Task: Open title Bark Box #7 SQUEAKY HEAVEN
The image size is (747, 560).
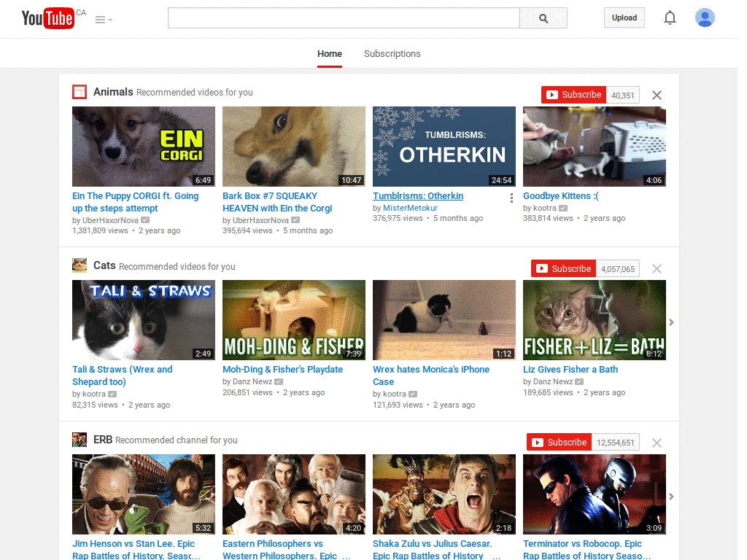Action: (x=277, y=202)
